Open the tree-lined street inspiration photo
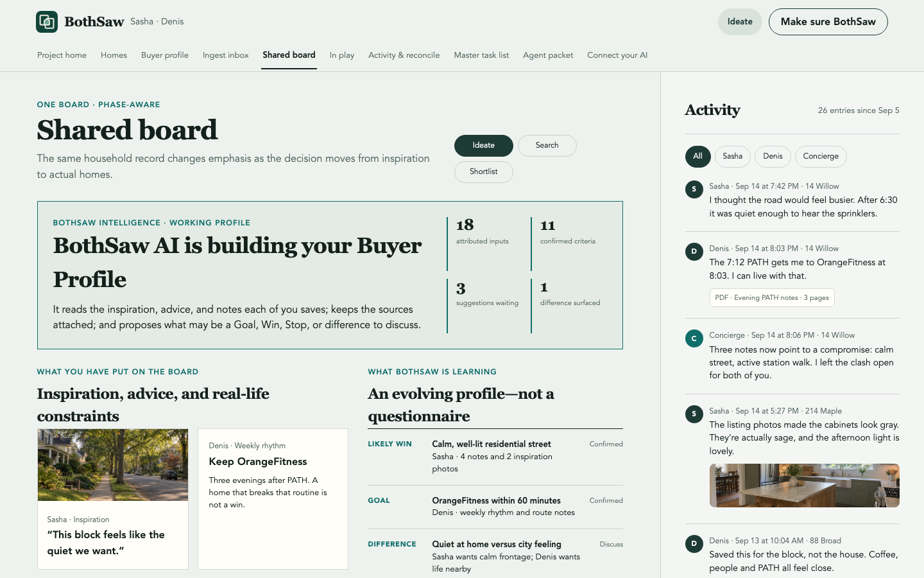This screenshot has width=924, height=578. 113,465
